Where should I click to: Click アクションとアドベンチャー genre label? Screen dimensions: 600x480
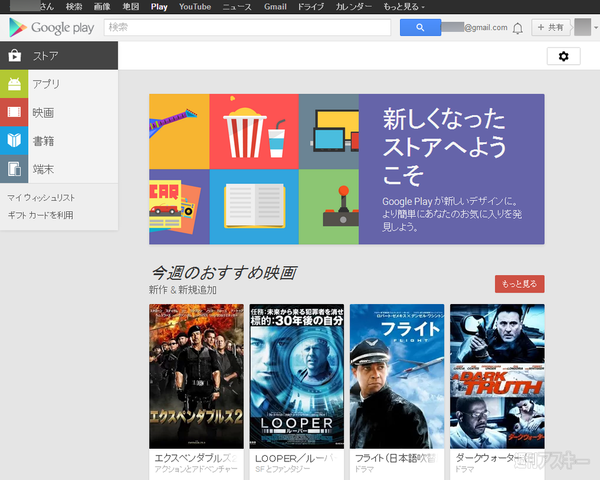pos(196,469)
